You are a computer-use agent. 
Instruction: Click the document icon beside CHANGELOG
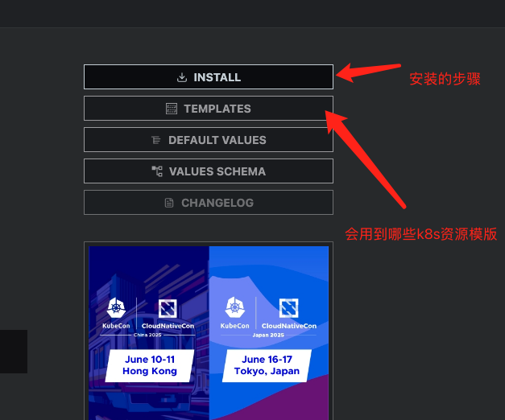pyautogui.click(x=169, y=203)
